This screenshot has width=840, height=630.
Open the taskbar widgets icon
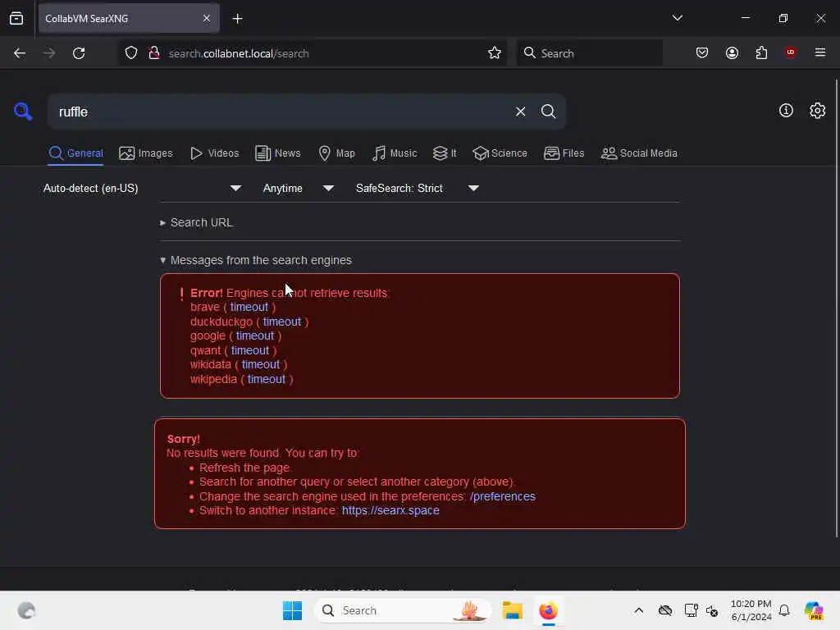click(26, 610)
